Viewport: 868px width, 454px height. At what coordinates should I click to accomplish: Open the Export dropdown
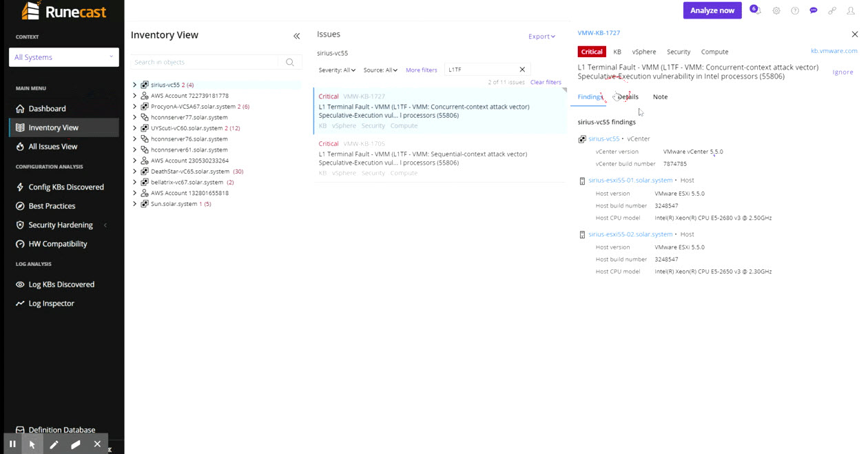[541, 37]
